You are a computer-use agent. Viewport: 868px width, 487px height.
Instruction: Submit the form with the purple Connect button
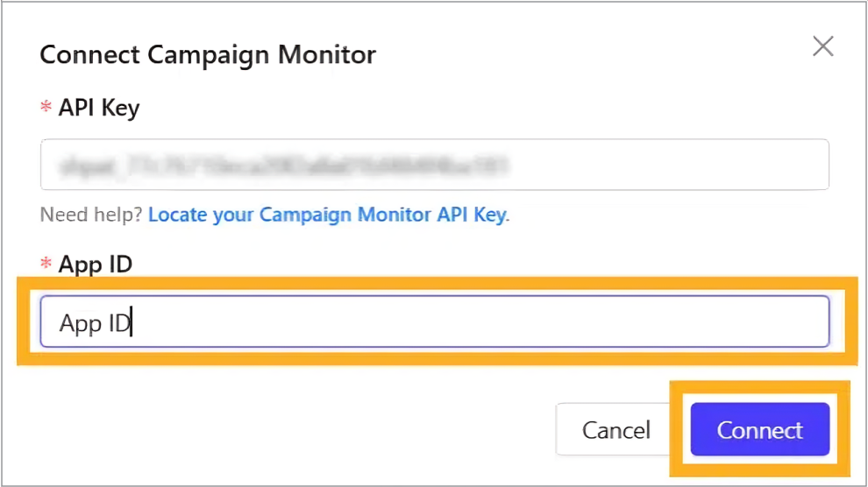(759, 430)
